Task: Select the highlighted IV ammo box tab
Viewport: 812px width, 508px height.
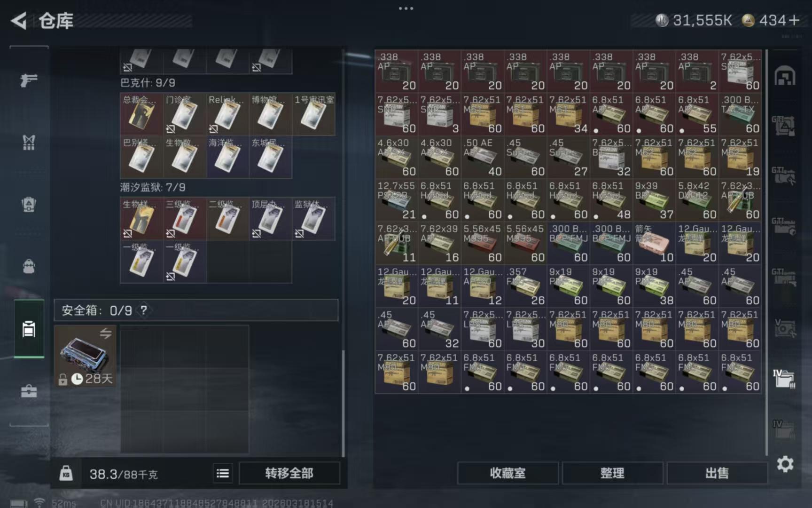Action: pos(784,378)
